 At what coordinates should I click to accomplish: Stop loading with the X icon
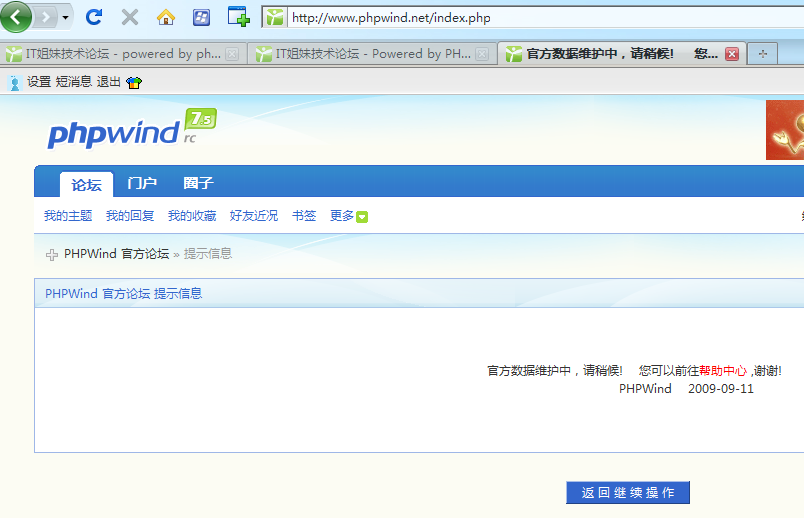[x=130, y=17]
